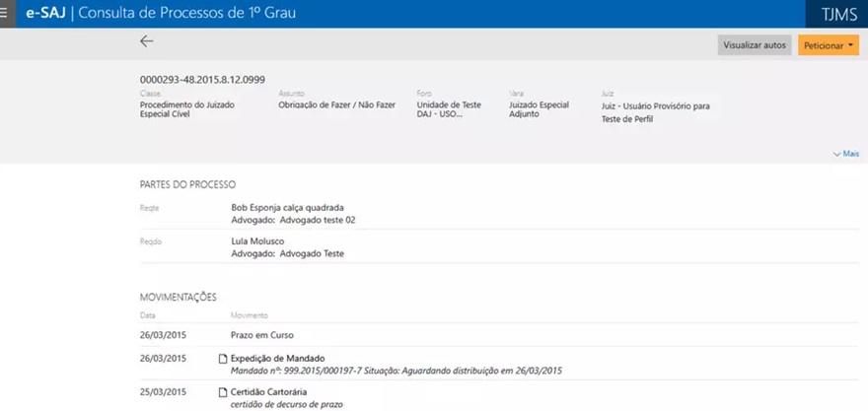Screen dimensions: 868x411
Task: Open the Certidão Cartorária document icon
Action: [x=223, y=392]
